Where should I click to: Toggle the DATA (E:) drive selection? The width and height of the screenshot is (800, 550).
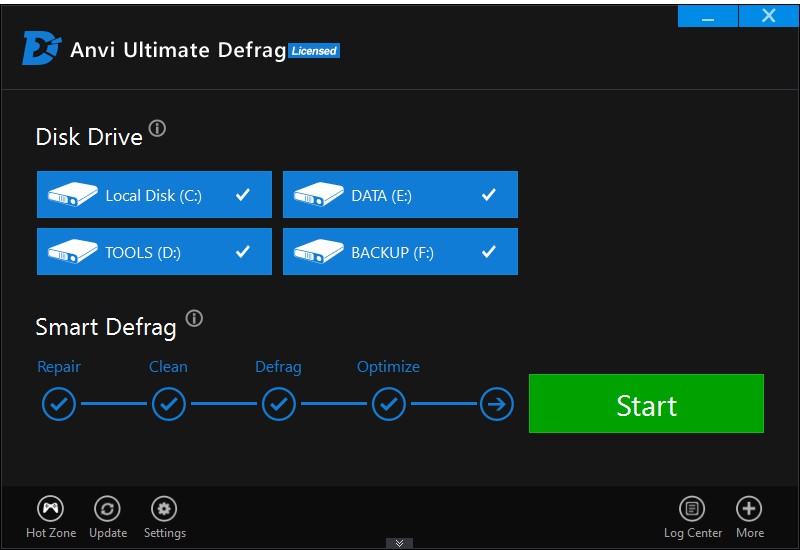(400, 195)
